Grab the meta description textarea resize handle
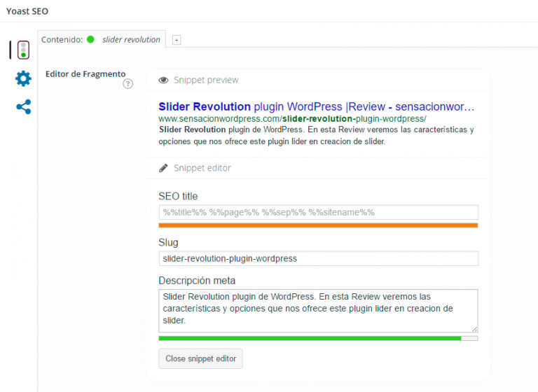 (x=474, y=329)
